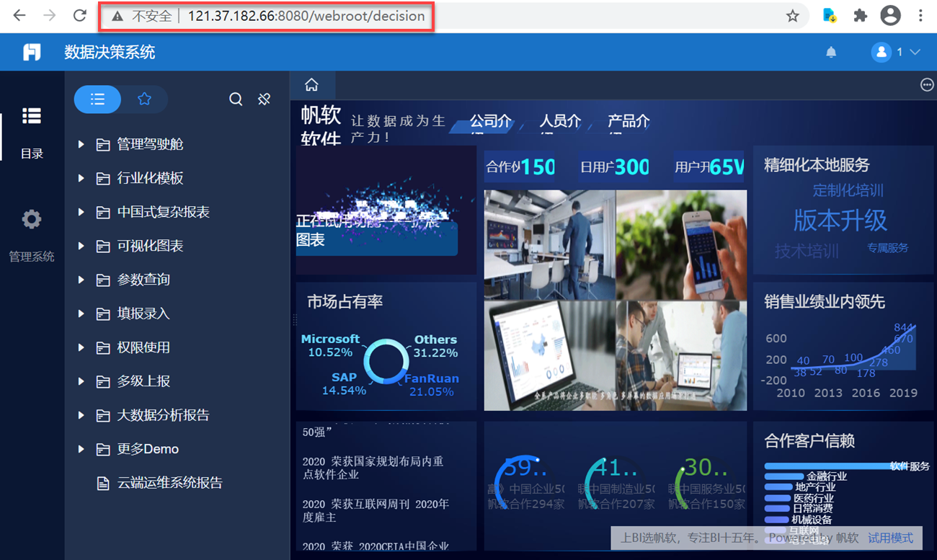The height and width of the screenshot is (560, 937).
Task: Select the 参数查询 folder label
Action: (144, 280)
